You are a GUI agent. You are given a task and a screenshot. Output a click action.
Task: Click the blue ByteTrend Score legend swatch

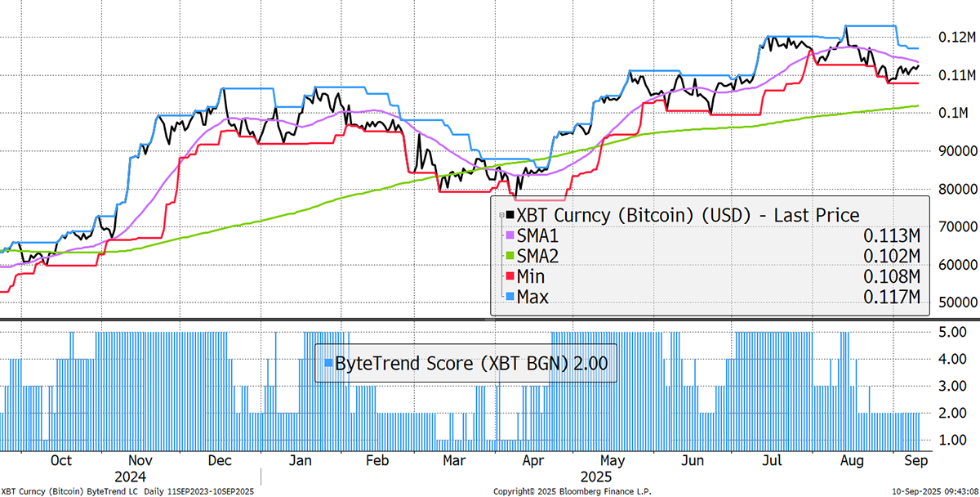(329, 364)
